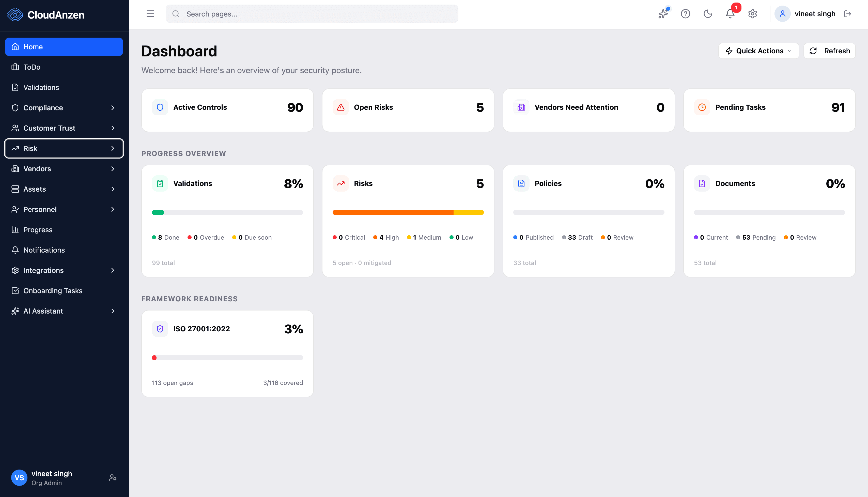The height and width of the screenshot is (497, 868).
Task: Go to Home in sidebar
Action: click(64, 47)
